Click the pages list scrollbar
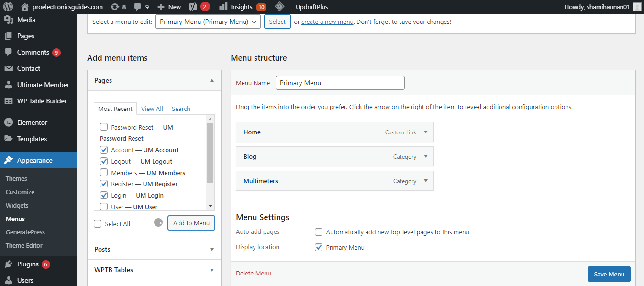644x286 pixels. click(210, 153)
